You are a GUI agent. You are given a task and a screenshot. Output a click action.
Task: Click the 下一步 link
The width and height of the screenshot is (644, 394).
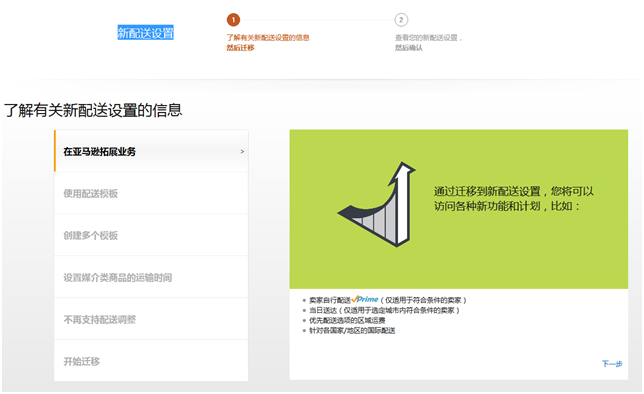612,364
